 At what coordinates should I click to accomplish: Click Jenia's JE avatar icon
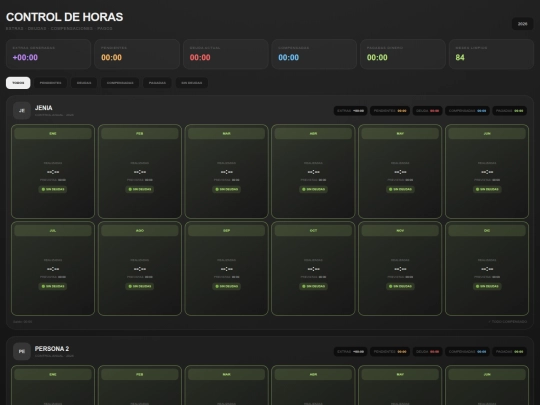coord(22,111)
